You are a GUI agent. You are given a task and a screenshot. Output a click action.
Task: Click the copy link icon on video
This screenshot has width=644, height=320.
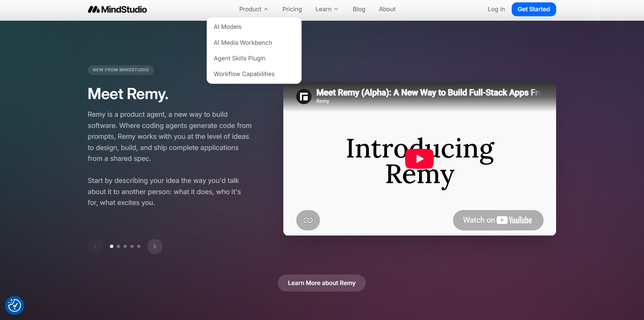[x=308, y=220]
